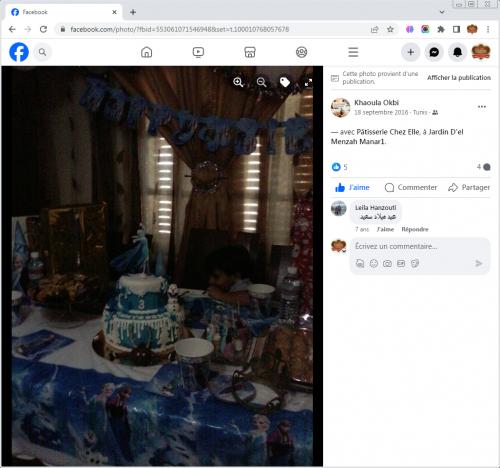Click the comments count indicator
The image size is (500, 468).
(483, 167)
